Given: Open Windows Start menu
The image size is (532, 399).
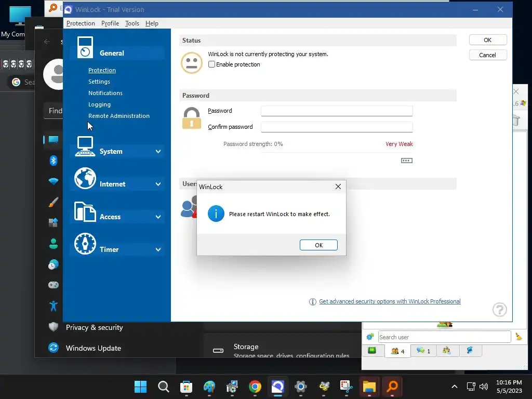Looking at the screenshot, I should pyautogui.click(x=140, y=387).
